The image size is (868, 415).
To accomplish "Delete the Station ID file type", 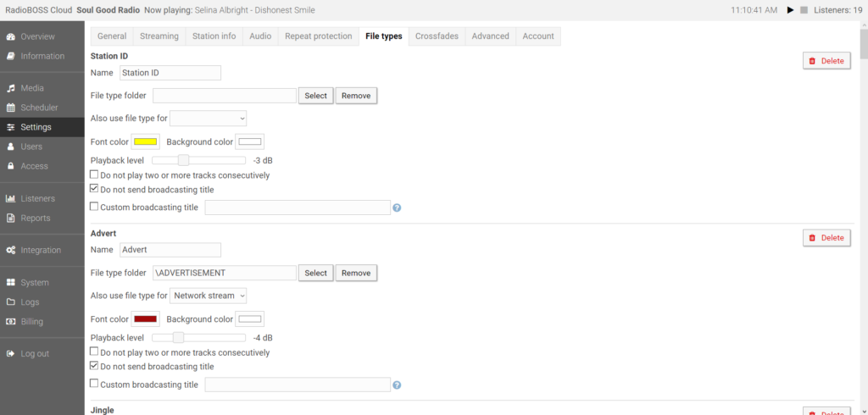I will click(826, 61).
